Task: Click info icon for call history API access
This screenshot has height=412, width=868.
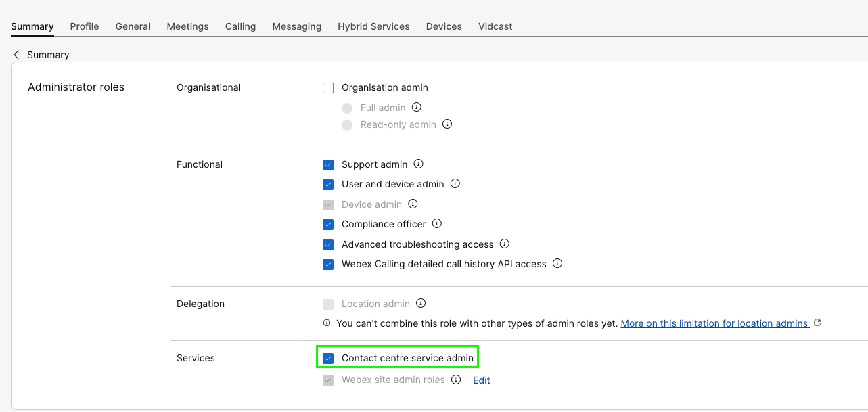Action: point(557,263)
